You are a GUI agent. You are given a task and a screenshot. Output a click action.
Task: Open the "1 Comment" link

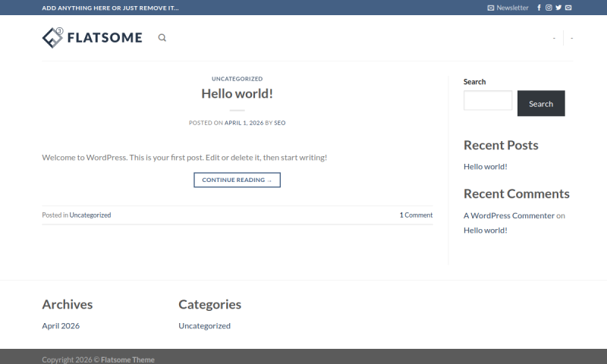[x=416, y=215]
